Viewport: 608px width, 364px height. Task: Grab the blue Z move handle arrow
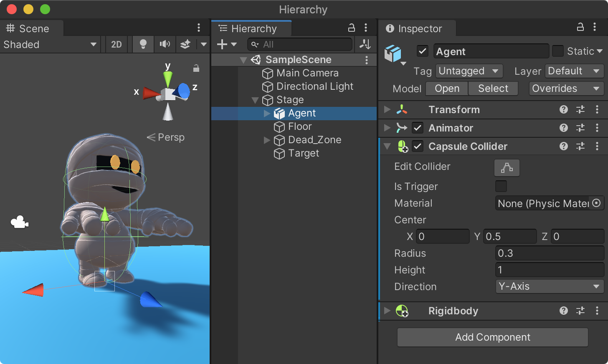150,300
